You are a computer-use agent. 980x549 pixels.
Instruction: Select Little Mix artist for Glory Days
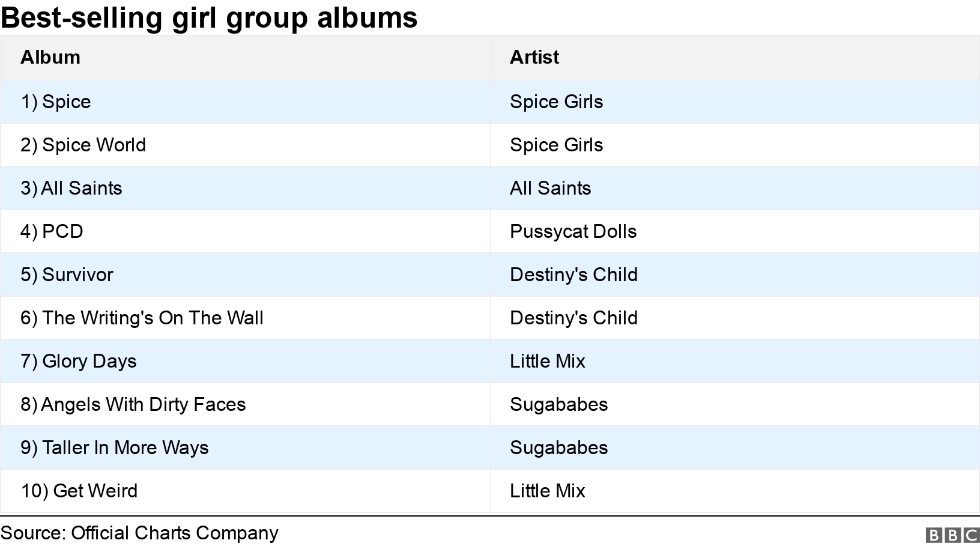click(547, 361)
